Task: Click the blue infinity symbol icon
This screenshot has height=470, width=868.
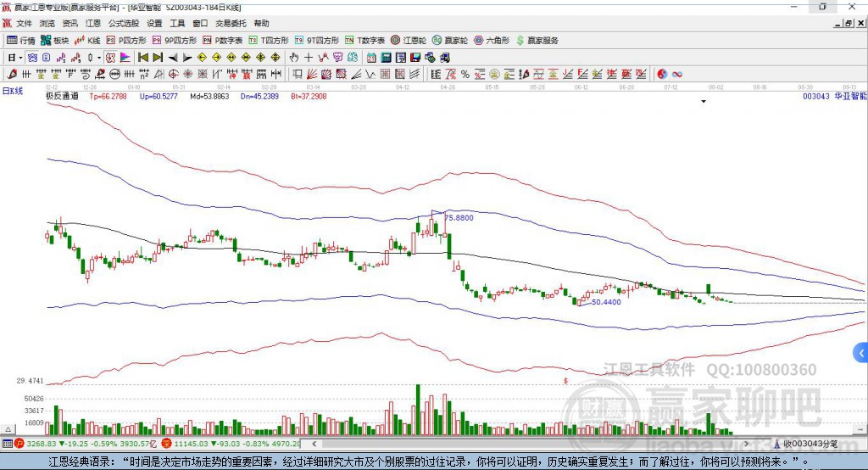Action: [676, 74]
